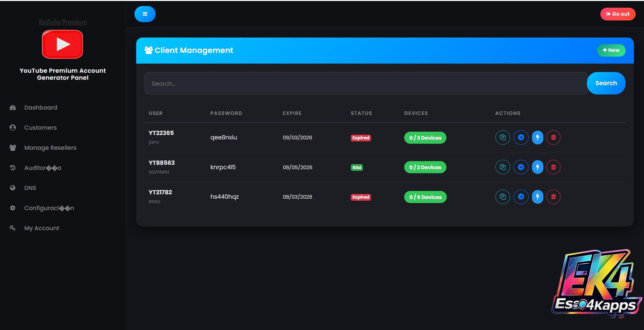Open My Account page

coord(42,228)
